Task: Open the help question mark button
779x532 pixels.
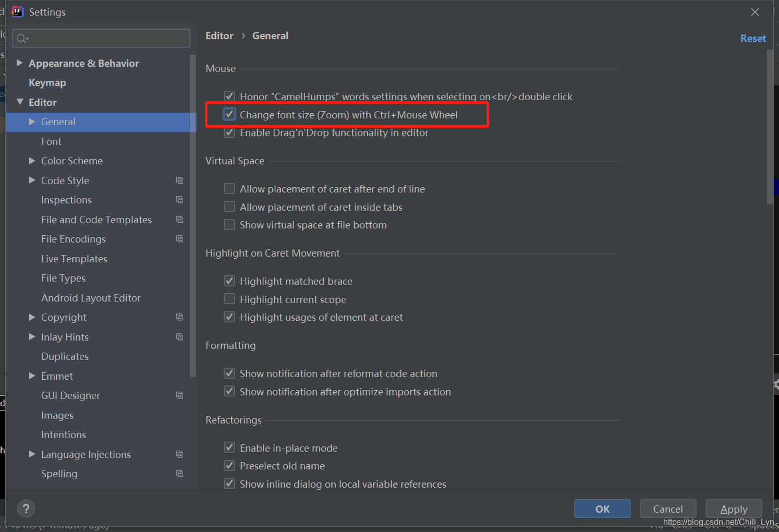Action: click(x=26, y=509)
